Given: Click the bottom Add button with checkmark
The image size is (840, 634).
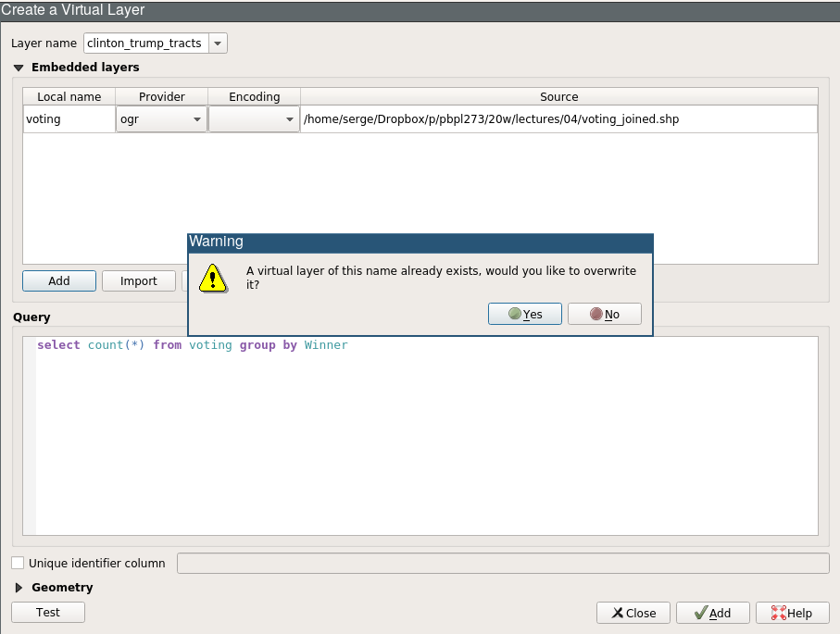Looking at the screenshot, I should pos(712,613).
